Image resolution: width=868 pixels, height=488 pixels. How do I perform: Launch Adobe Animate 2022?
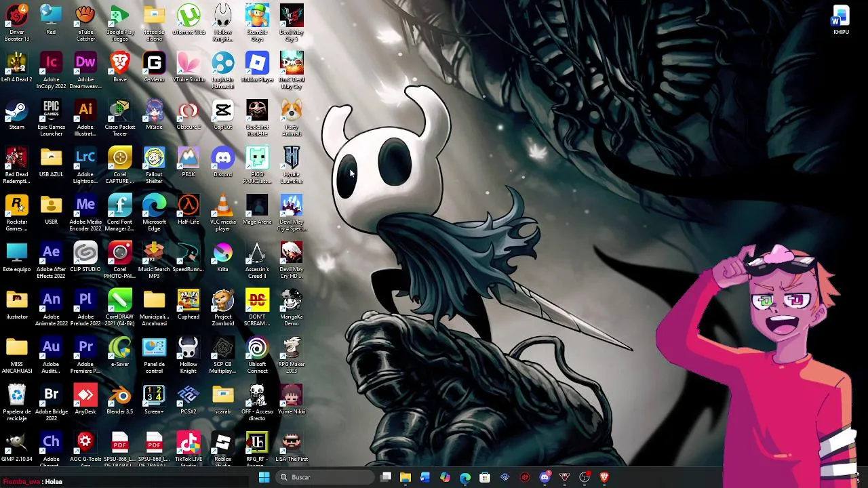(x=51, y=308)
